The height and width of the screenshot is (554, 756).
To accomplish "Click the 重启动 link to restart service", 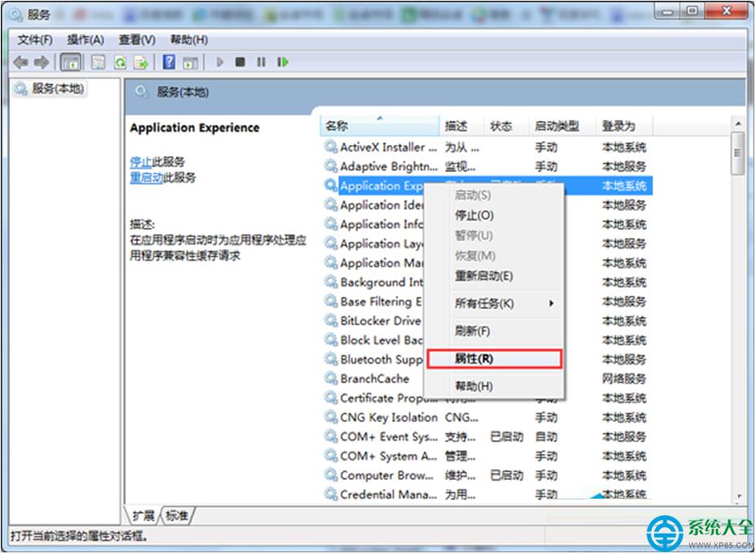I will click(x=146, y=178).
